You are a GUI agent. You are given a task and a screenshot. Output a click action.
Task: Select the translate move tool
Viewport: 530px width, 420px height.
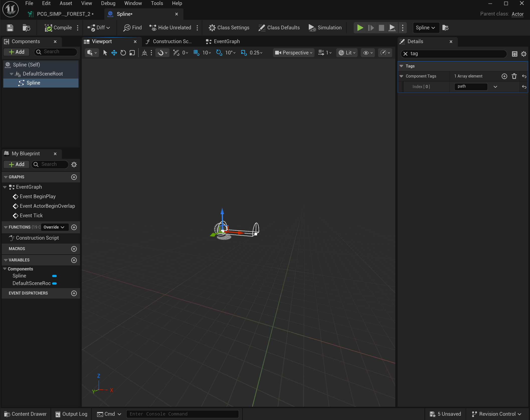[x=114, y=53]
